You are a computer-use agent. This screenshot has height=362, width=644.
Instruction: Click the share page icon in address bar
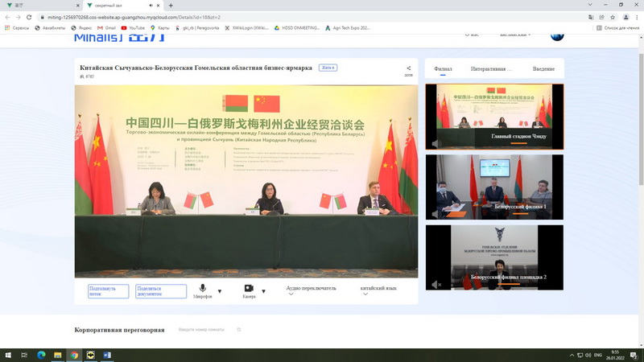click(601, 17)
